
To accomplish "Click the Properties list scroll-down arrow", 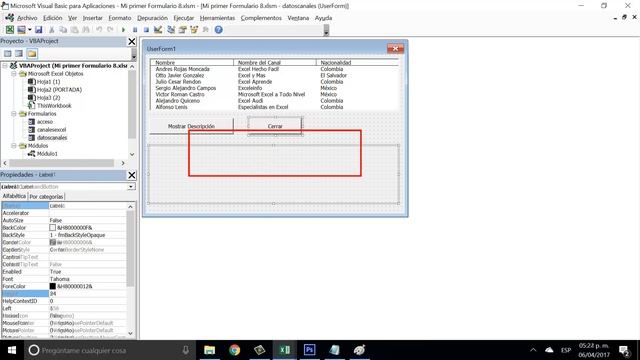I will [x=131, y=333].
